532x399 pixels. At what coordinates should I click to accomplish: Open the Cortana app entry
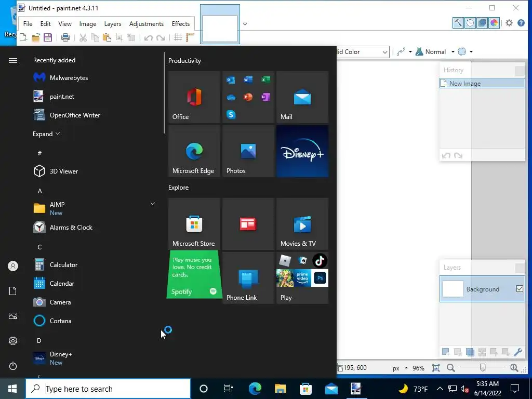(95, 321)
